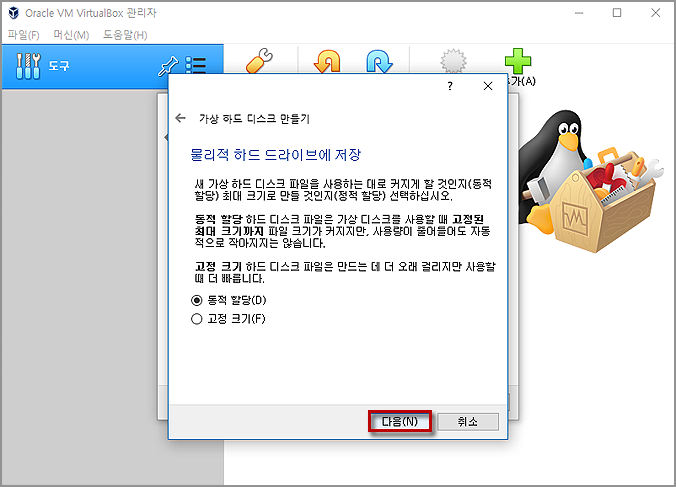Viewport: 676px width, 487px height.
Task: Click the orange wrench preferences toolbar icon
Action: (259, 61)
